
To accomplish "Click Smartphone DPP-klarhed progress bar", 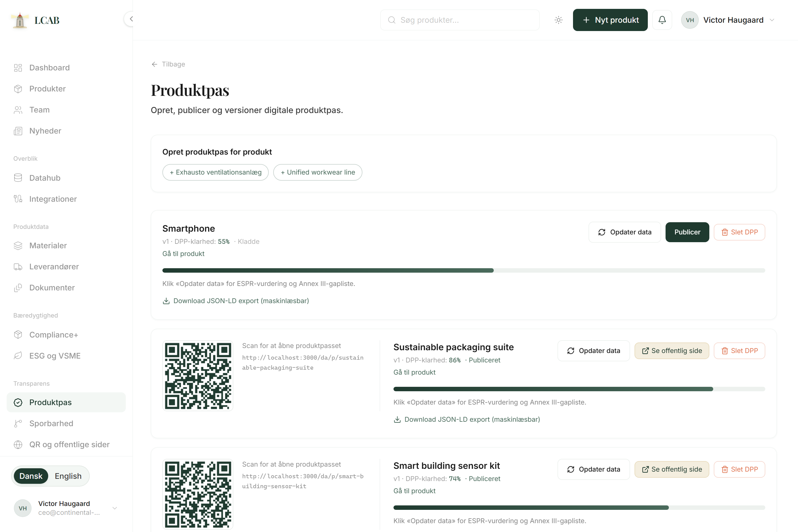I will point(464,270).
